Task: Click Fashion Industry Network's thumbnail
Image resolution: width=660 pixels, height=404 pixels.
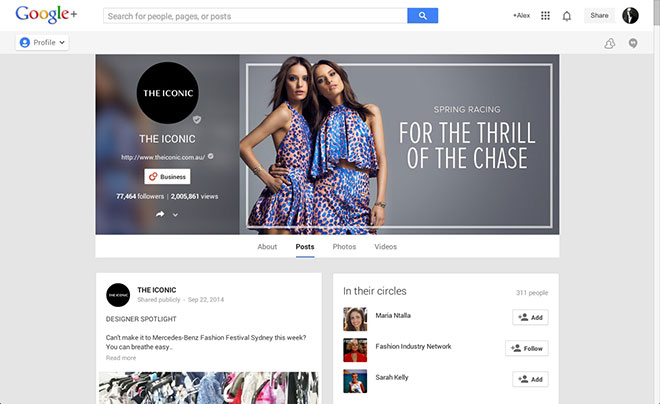Action: [355, 350]
